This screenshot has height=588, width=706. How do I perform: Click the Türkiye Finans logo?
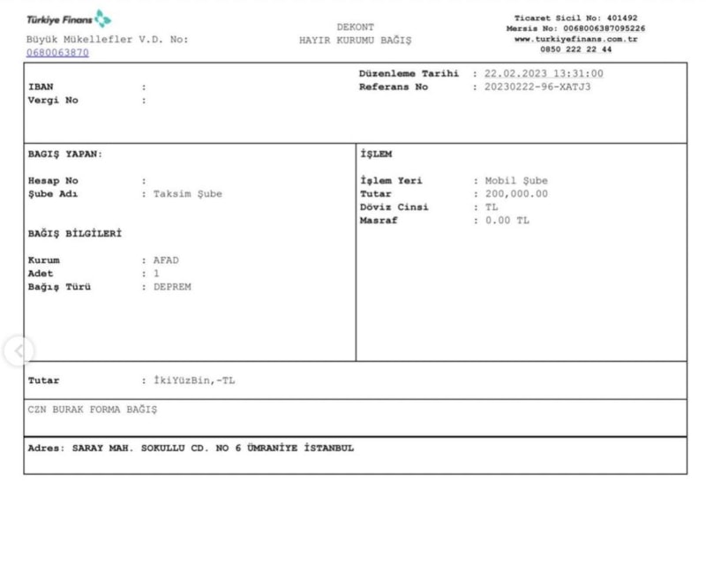(x=69, y=19)
